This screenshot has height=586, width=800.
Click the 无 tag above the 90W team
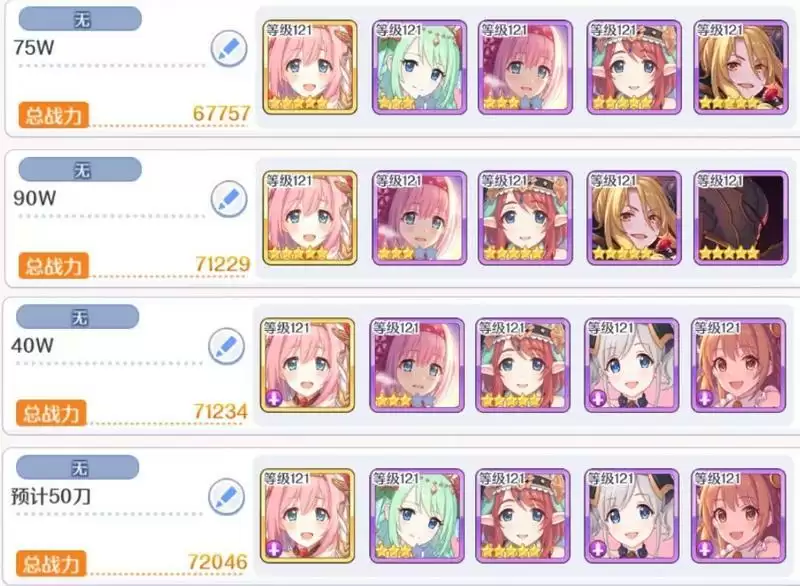coord(80,169)
